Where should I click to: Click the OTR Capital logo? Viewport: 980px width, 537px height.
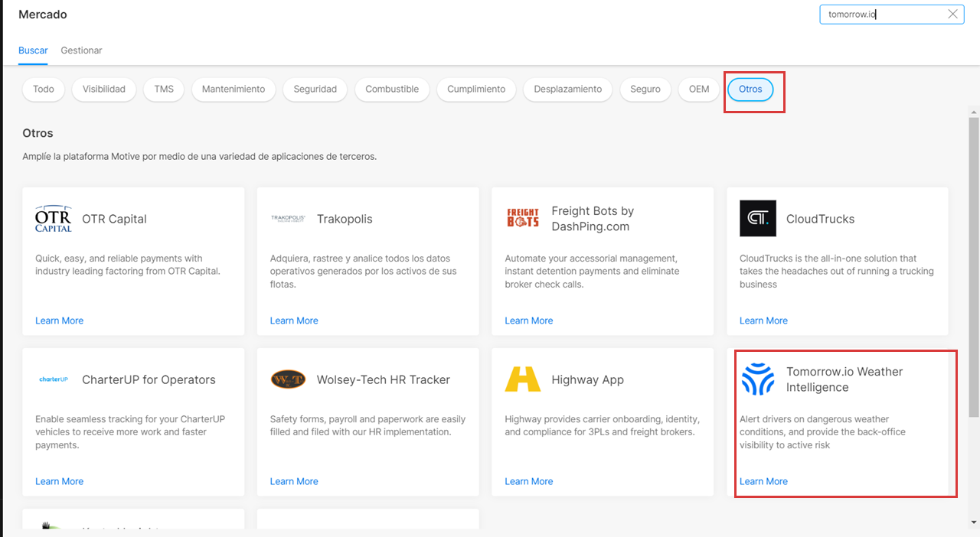coord(54,219)
